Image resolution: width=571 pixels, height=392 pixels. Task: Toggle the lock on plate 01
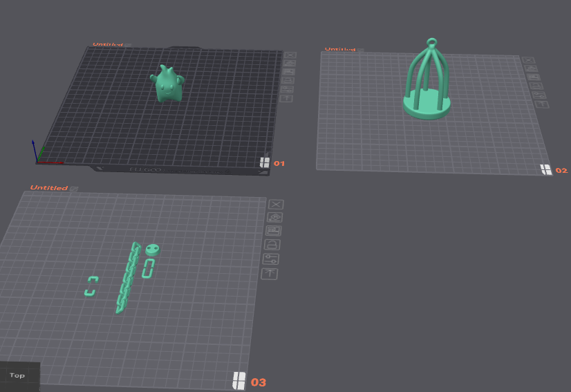pos(288,80)
